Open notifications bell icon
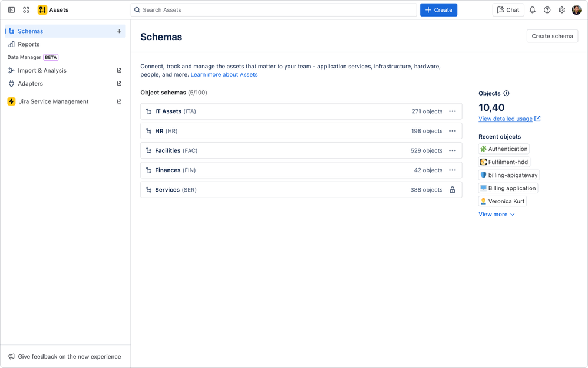The width and height of the screenshot is (588, 368). [532, 10]
